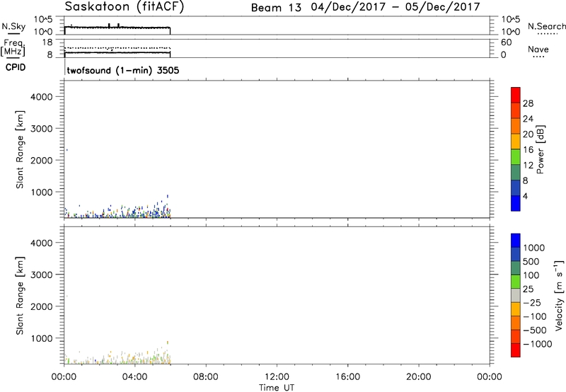Click the N.Sky axis label

[x=13, y=26]
